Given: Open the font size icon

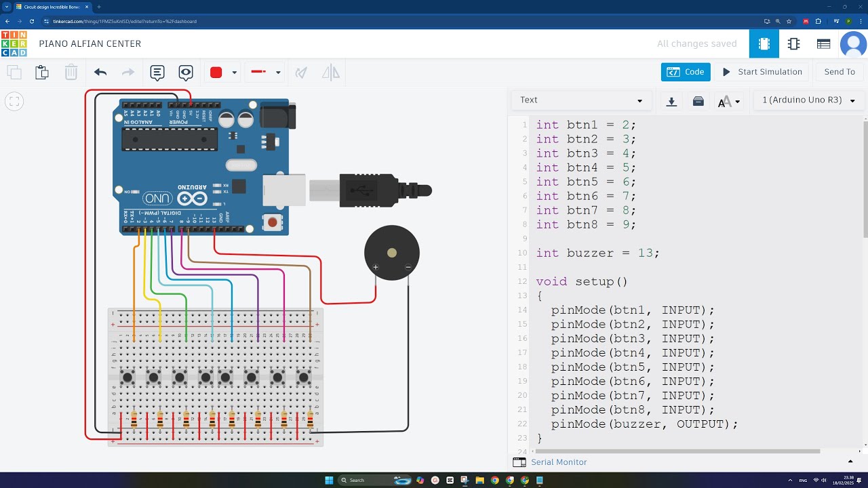Looking at the screenshot, I should [x=724, y=101].
